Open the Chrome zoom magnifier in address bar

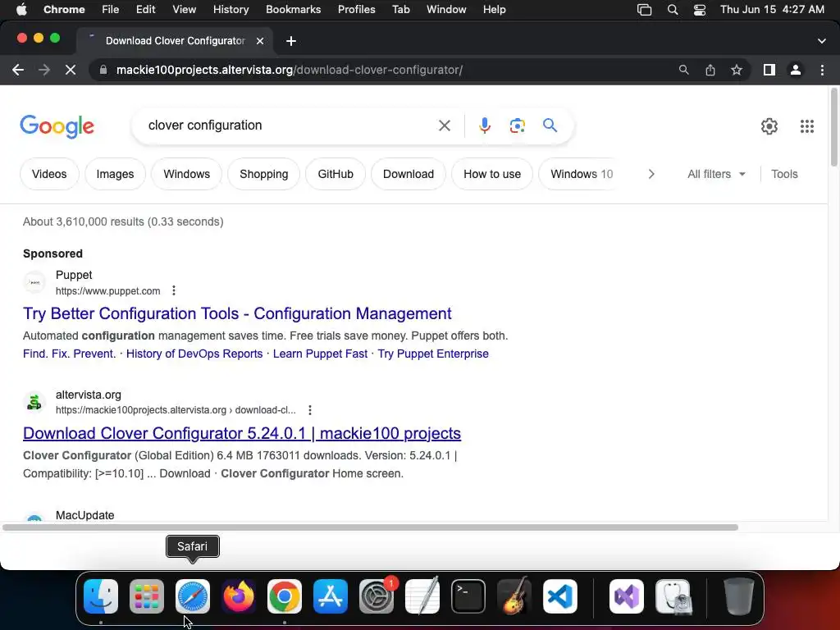(683, 70)
